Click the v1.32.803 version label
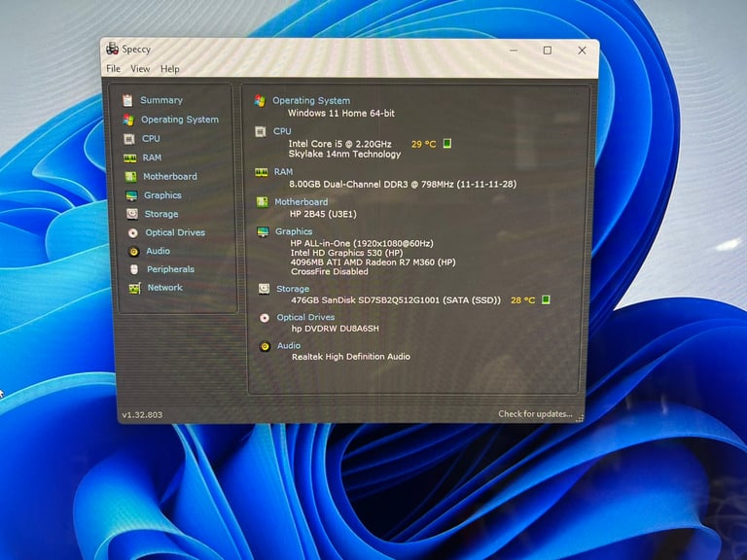 tap(142, 415)
